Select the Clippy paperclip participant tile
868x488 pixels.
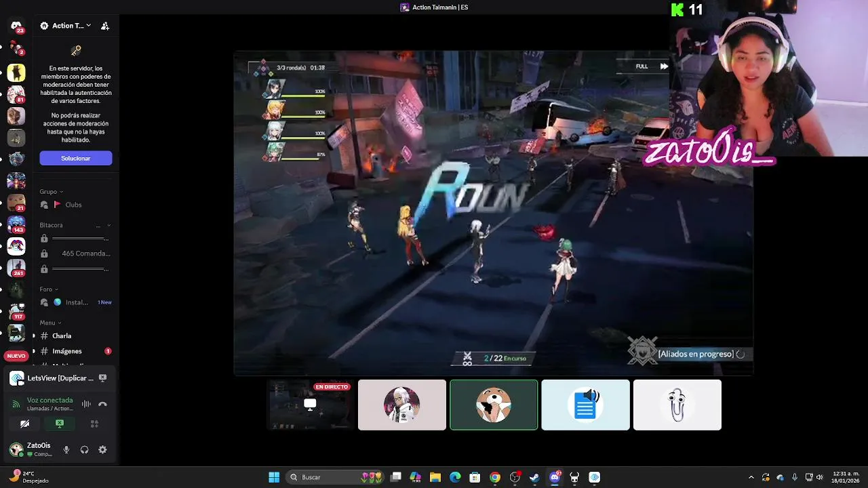coord(677,405)
